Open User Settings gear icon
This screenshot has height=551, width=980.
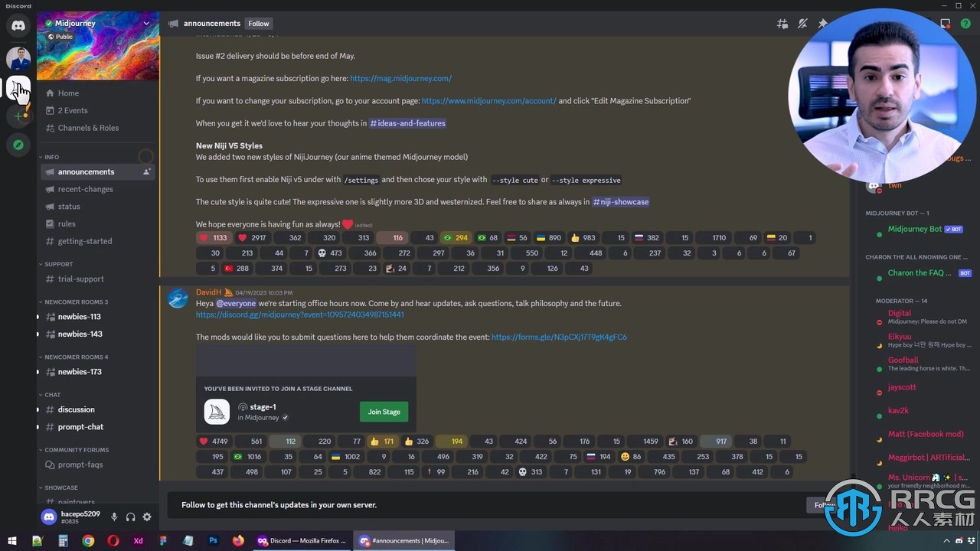[147, 517]
